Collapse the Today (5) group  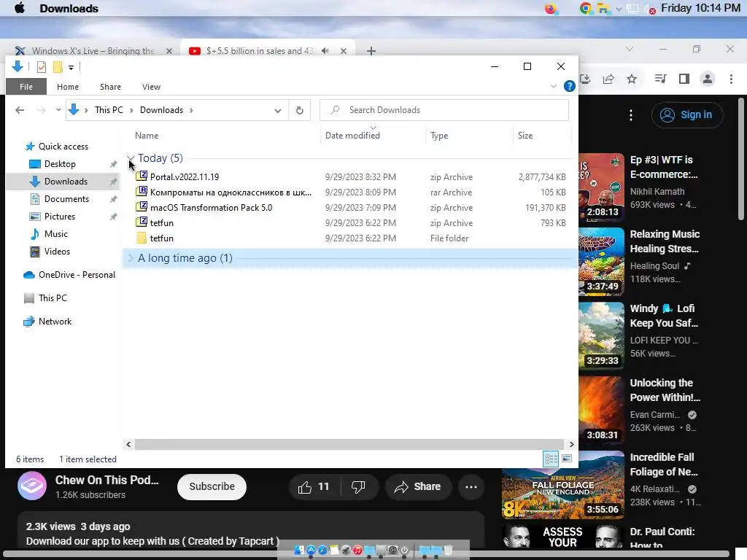click(x=131, y=158)
